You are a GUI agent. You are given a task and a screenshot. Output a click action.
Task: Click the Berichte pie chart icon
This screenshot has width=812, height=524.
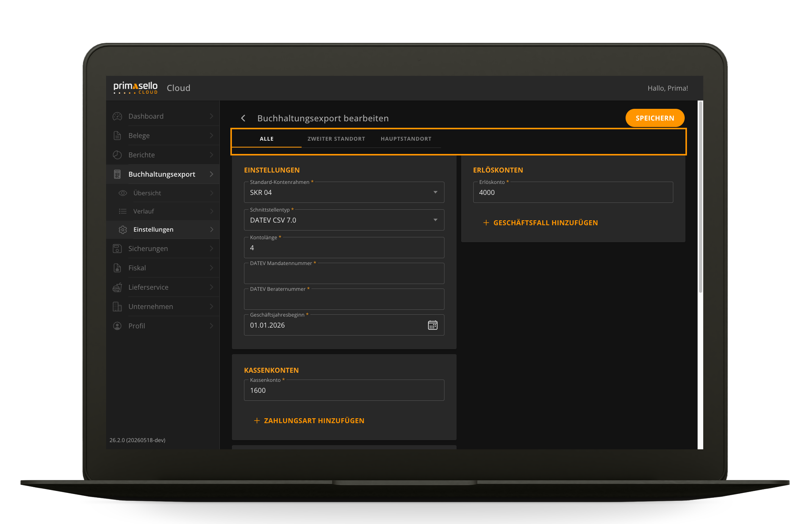pyautogui.click(x=117, y=155)
